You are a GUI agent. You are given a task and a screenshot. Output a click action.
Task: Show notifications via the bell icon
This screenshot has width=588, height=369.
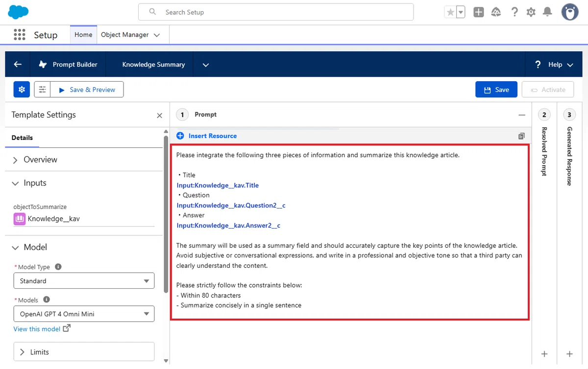[548, 12]
